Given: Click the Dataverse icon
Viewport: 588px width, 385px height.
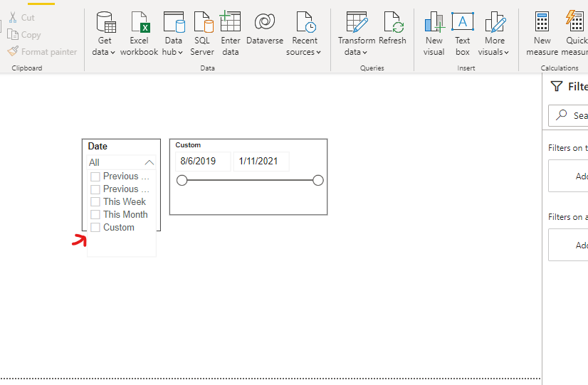Looking at the screenshot, I should [x=265, y=21].
